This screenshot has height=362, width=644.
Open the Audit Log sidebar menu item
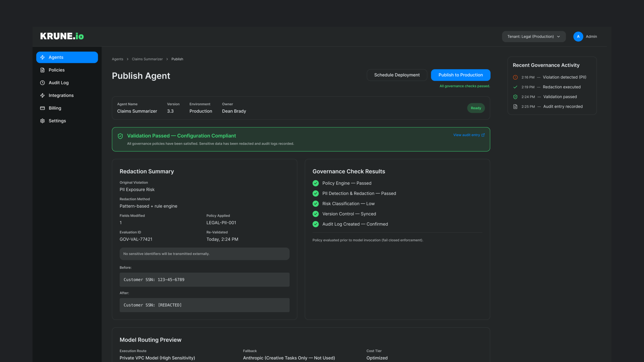pyautogui.click(x=59, y=83)
